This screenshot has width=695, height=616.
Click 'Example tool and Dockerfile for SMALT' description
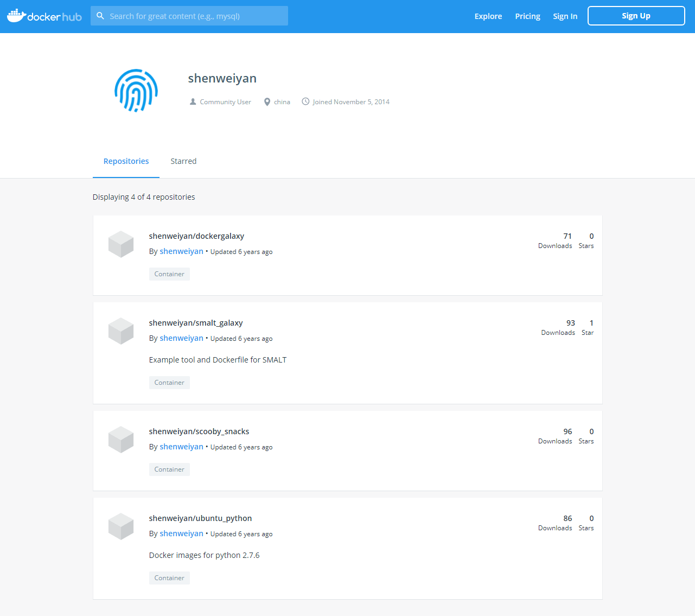coord(218,360)
